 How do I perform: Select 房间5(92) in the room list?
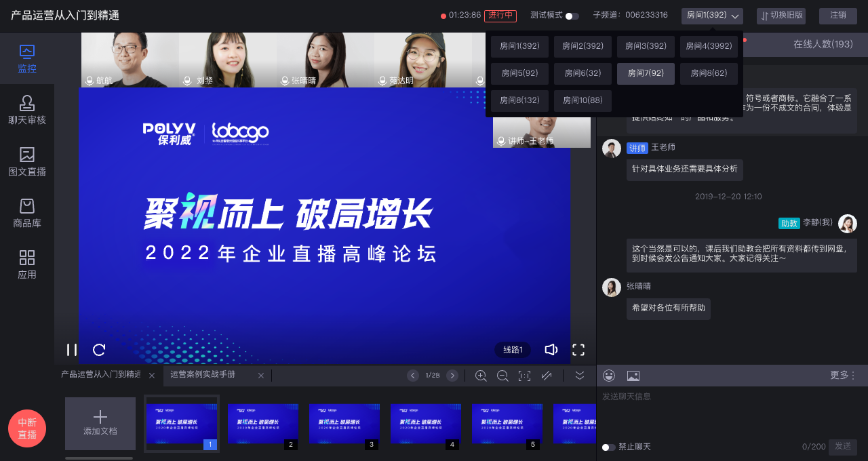[519, 74]
